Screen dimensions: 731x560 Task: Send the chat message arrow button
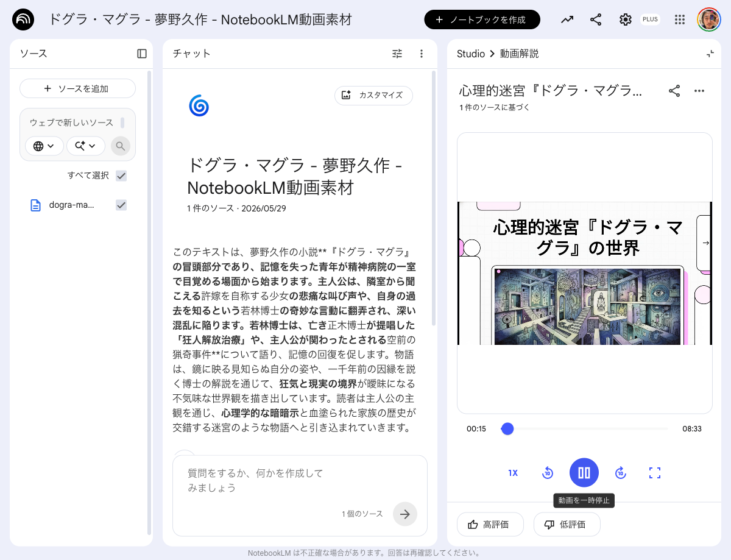tap(405, 514)
